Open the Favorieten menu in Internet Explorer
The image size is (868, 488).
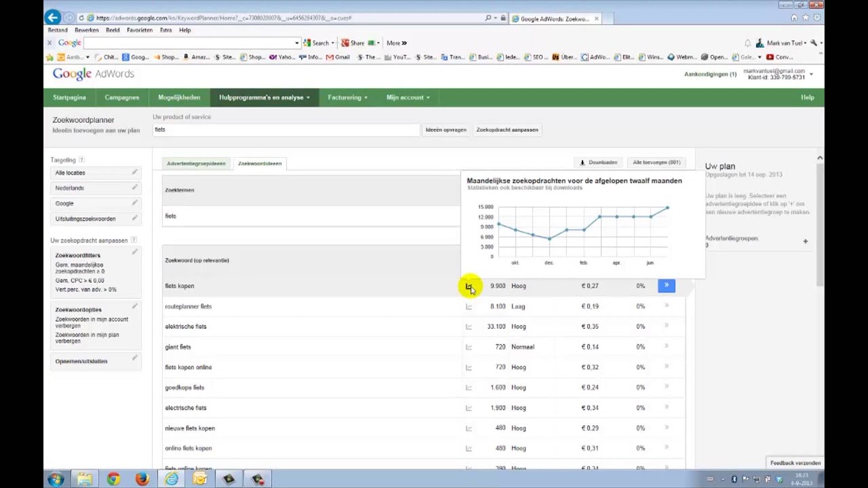click(140, 30)
